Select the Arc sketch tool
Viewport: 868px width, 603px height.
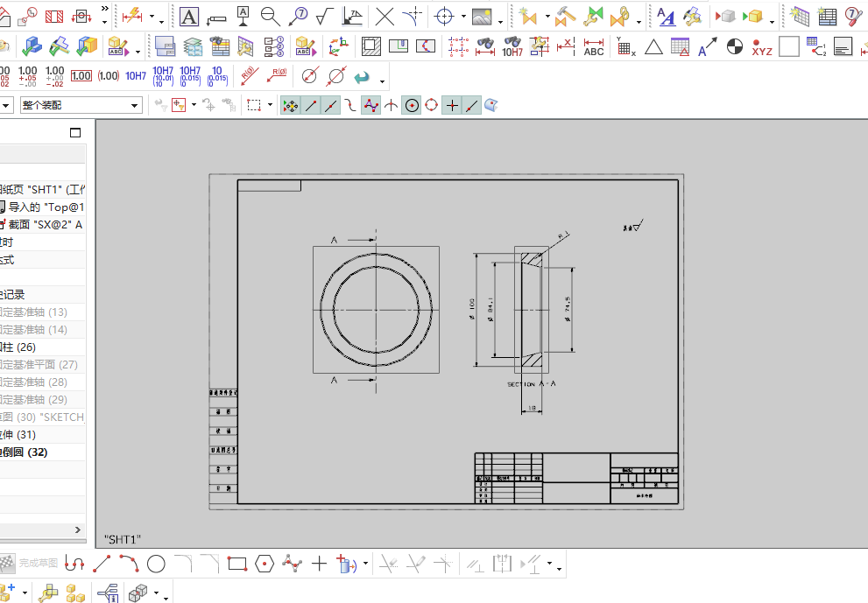(129, 564)
